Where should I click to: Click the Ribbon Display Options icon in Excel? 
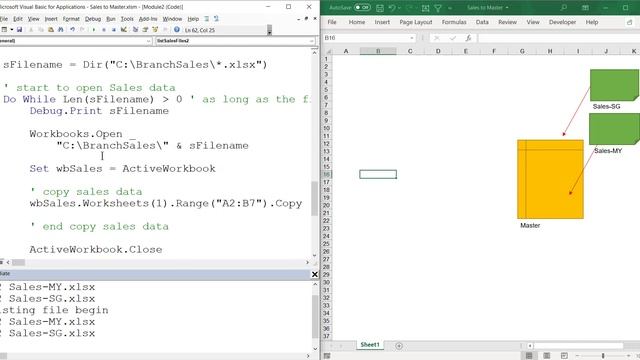(x=585, y=7)
